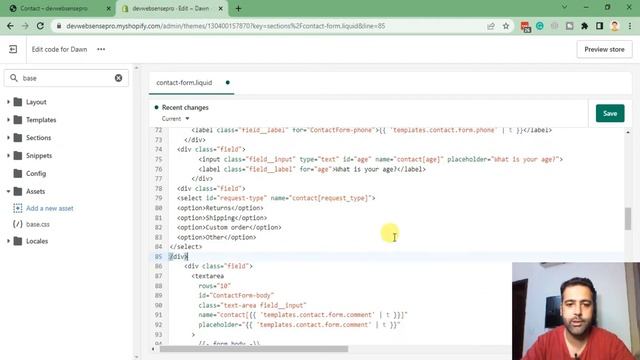The width and height of the screenshot is (640, 360).
Task: Click the base.css file icon
Action: pos(18,224)
